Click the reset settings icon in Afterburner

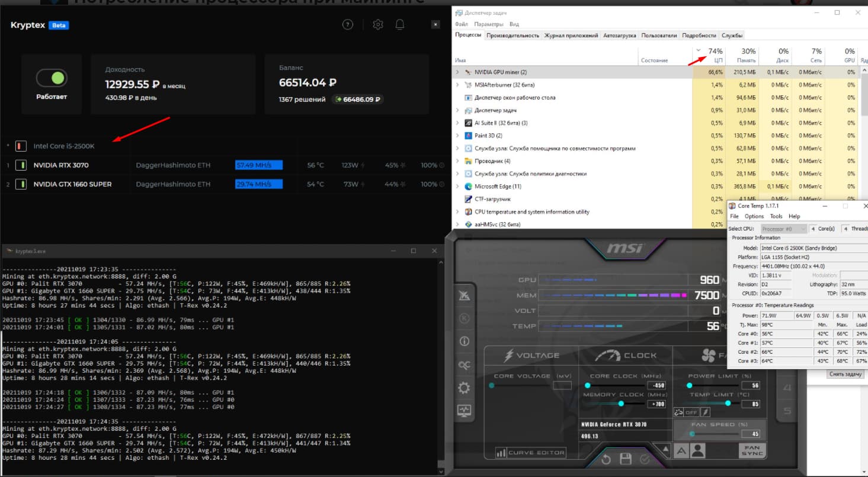point(606,459)
